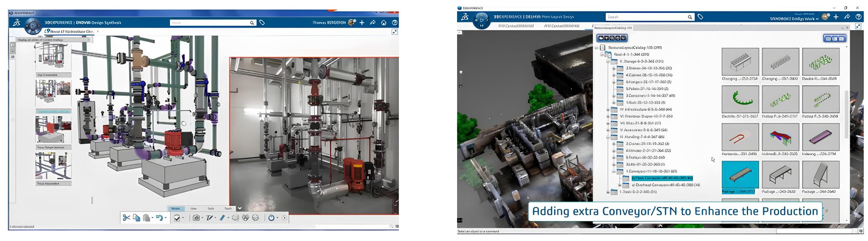Viewport: 868px width, 241px height.
Task: Select the first tab in bottom action bar
Action: pos(176,208)
